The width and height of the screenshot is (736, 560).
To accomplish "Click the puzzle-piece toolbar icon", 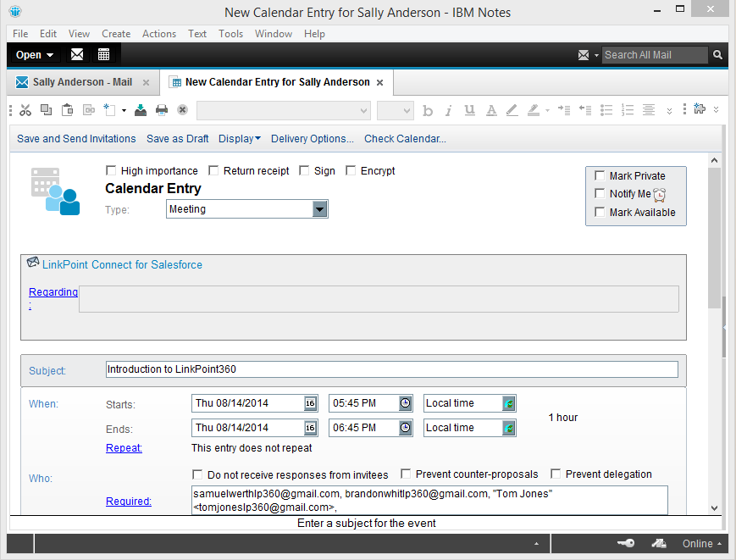I will (x=700, y=109).
